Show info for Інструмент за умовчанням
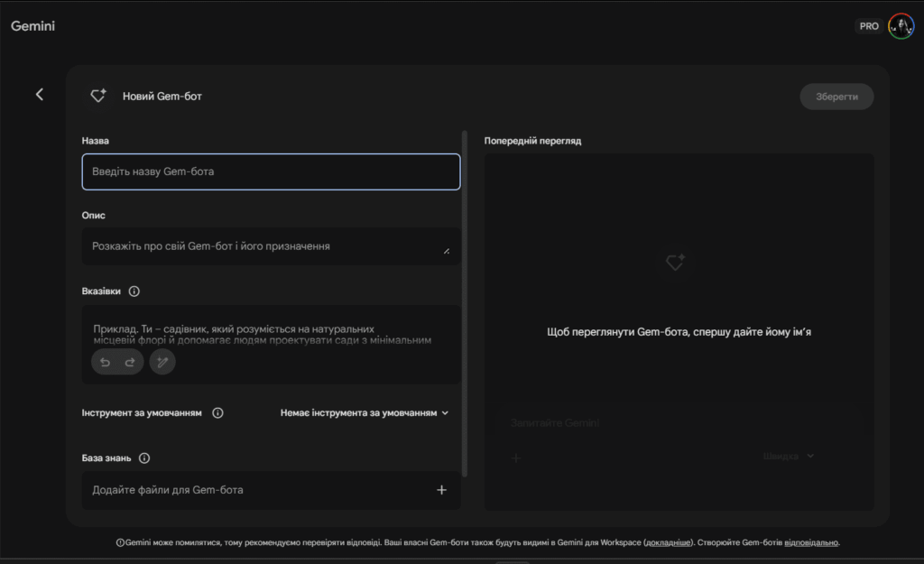This screenshot has width=924, height=564. (x=217, y=412)
